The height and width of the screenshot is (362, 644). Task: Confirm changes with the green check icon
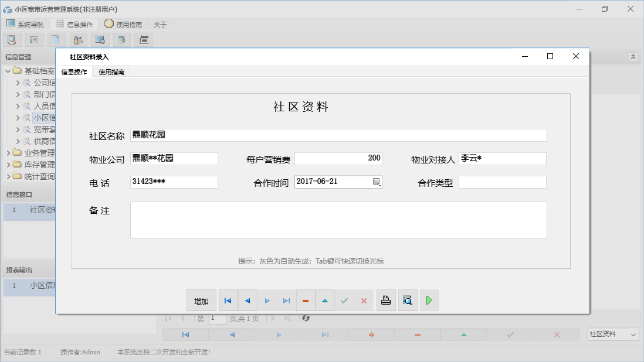point(344,300)
